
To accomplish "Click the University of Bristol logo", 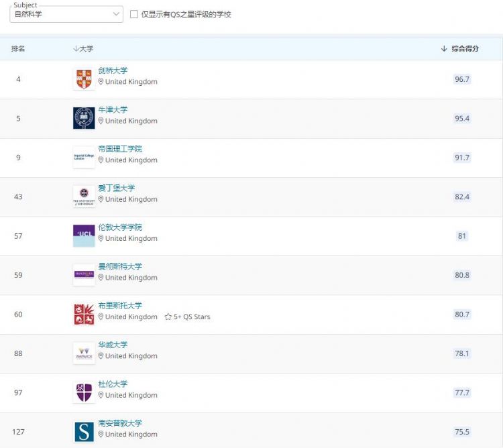I will [84, 315].
